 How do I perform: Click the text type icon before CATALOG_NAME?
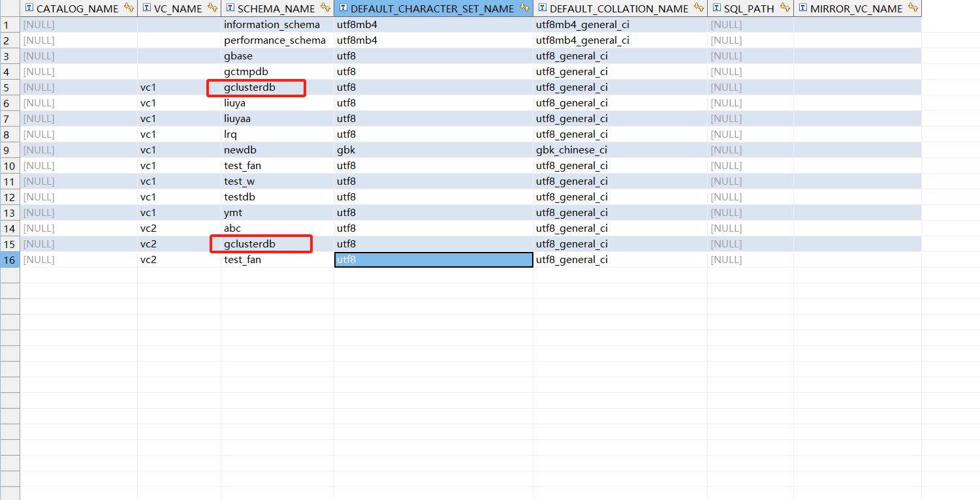pyautogui.click(x=29, y=8)
